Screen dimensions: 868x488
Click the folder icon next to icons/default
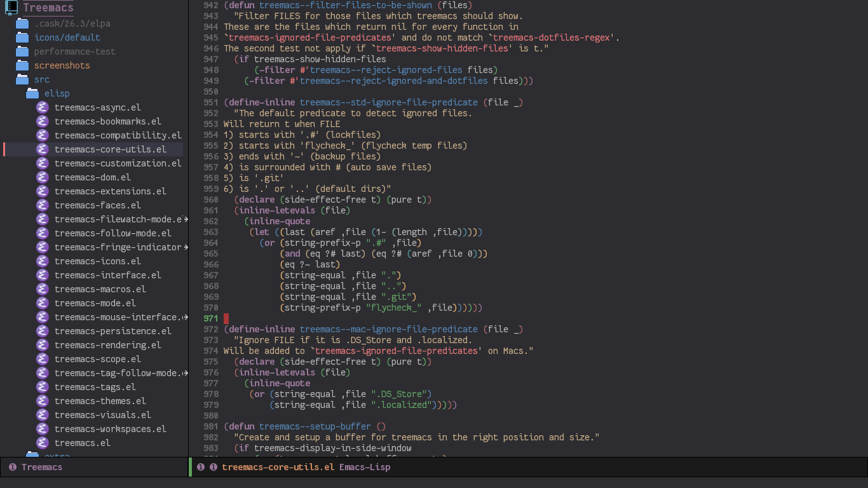pos(21,37)
